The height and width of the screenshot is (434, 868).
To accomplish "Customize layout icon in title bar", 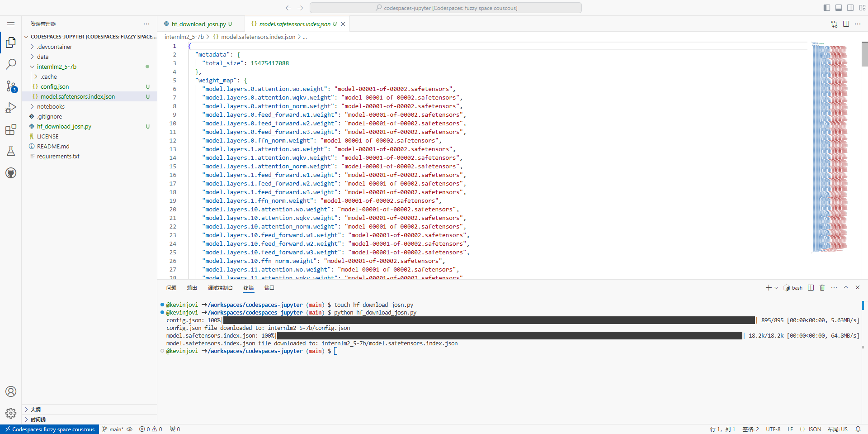I will pyautogui.click(x=862, y=8).
